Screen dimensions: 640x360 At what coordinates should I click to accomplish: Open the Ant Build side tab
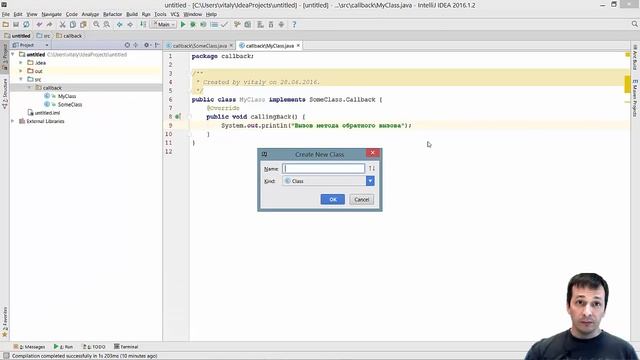pos(635,58)
